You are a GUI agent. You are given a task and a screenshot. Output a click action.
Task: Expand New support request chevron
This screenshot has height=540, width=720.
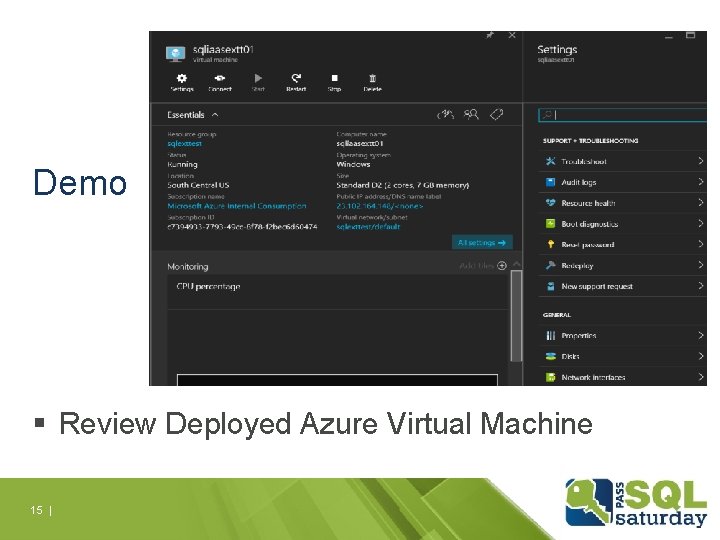tap(700, 286)
